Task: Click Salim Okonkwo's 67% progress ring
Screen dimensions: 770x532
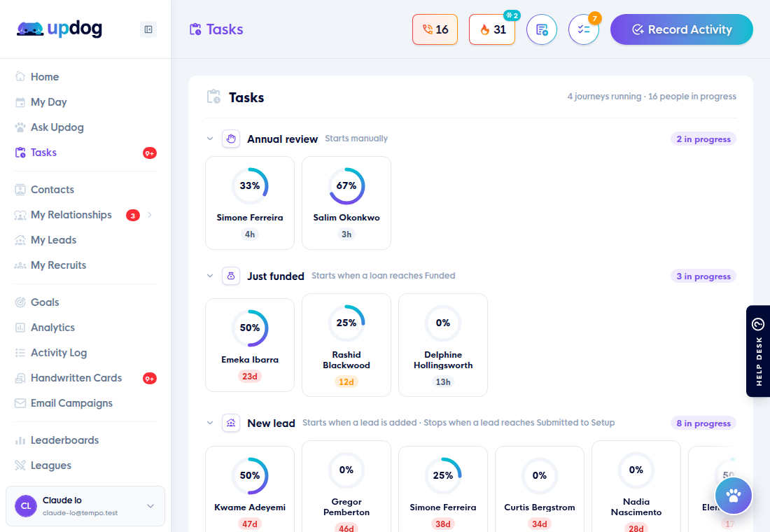Action: (346, 185)
